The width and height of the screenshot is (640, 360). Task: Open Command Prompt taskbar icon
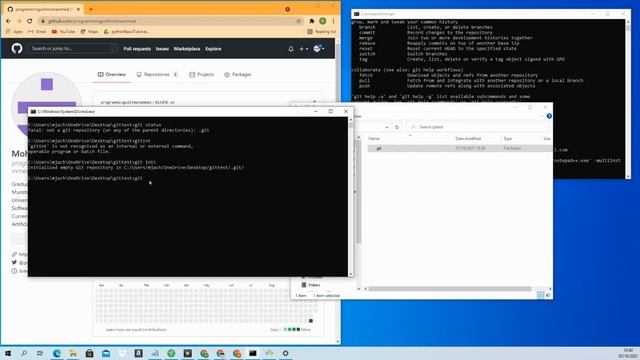pyautogui.click(x=253, y=353)
